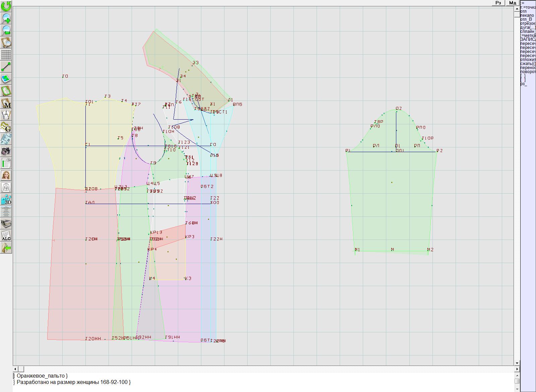Choose 'сплайн' from the command list

tap(528, 31)
